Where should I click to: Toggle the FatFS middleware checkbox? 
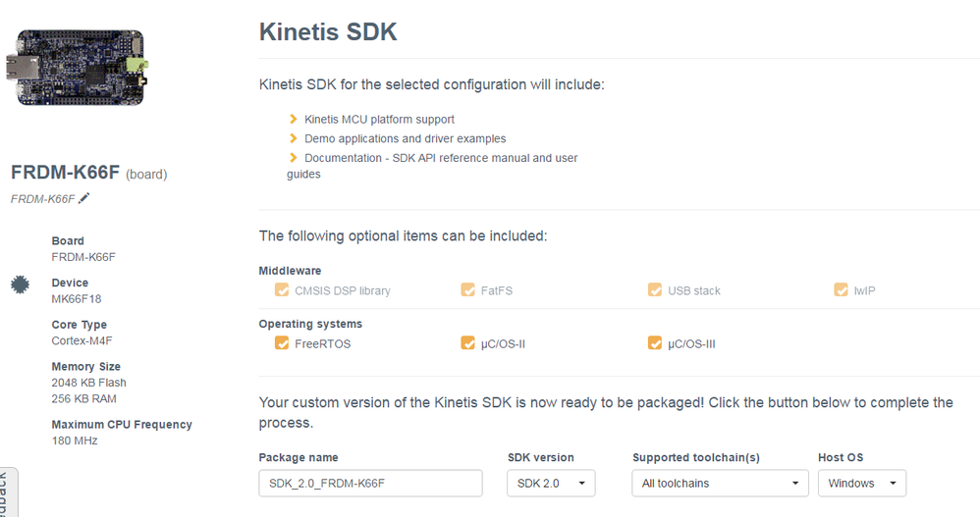click(x=467, y=289)
